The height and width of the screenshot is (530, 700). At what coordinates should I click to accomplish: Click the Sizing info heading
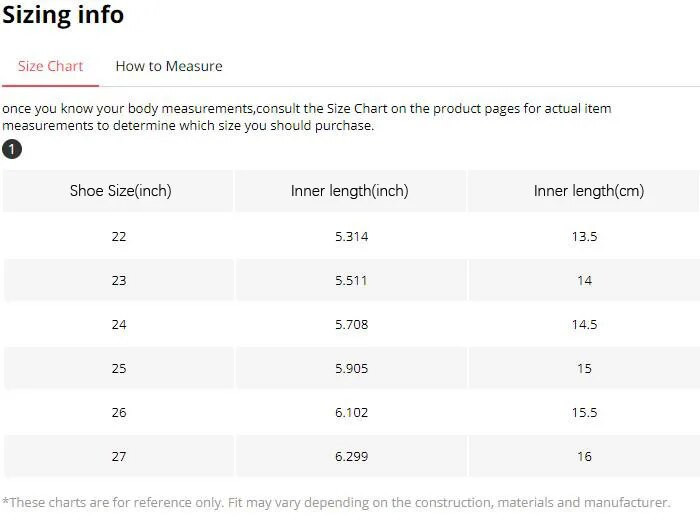point(63,15)
